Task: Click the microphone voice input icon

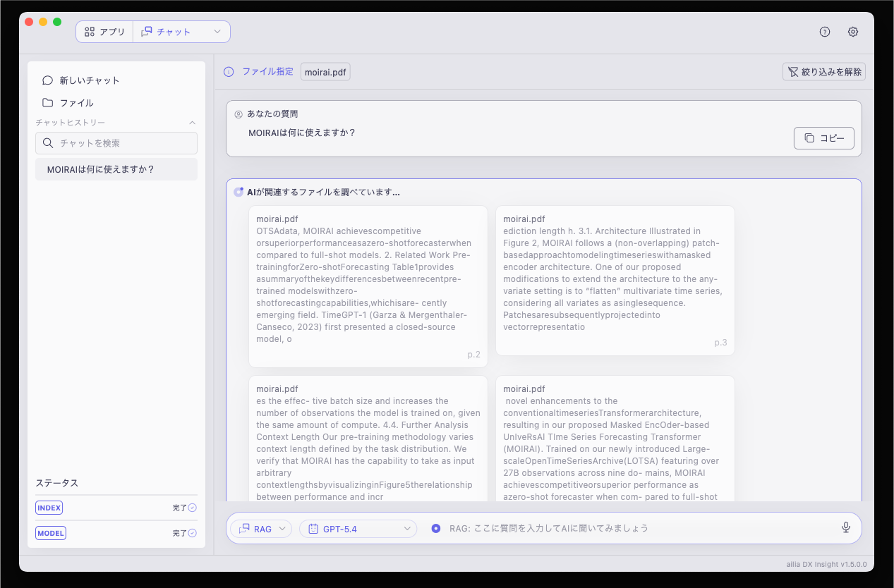Action: (846, 527)
